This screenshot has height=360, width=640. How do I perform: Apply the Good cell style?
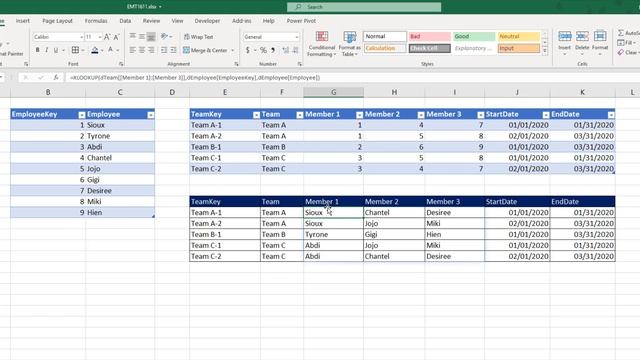pos(474,36)
